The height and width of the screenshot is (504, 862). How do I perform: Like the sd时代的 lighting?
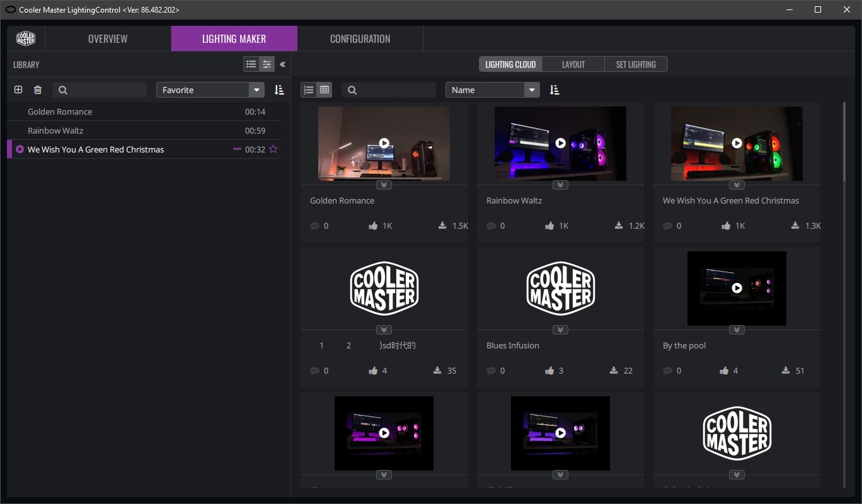point(374,370)
